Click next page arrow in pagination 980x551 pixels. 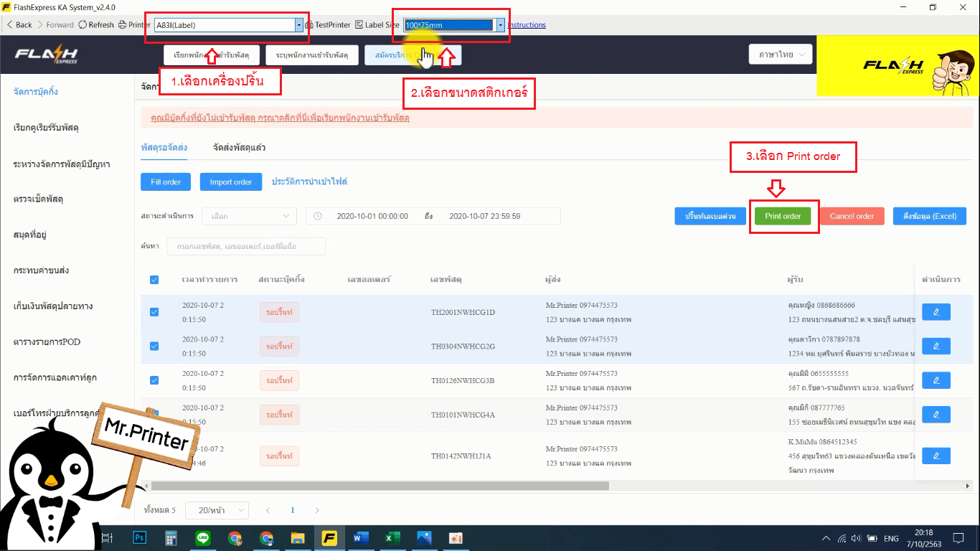click(317, 510)
